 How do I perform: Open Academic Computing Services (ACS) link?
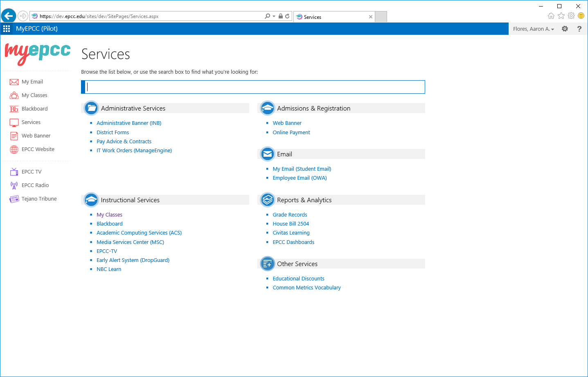click(x=139, y=233)
